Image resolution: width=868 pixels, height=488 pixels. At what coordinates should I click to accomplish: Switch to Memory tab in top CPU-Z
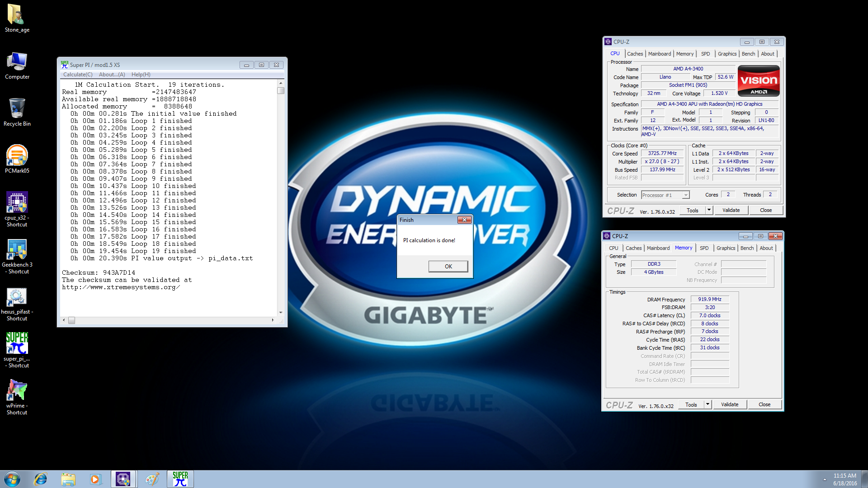(685, 54)
